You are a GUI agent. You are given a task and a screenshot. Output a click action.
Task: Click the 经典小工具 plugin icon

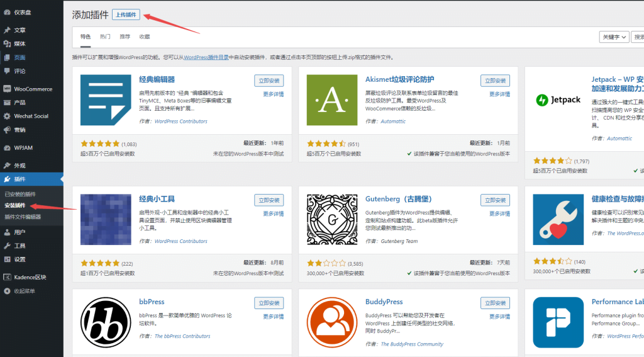click(x=106, y=220)
